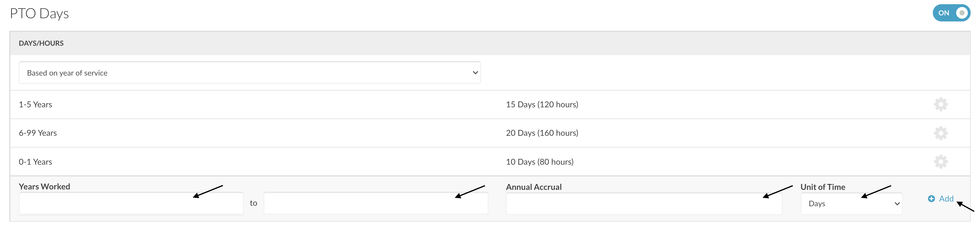Click the PTO Days heading

pyautogui.click(x=39, y=13)
